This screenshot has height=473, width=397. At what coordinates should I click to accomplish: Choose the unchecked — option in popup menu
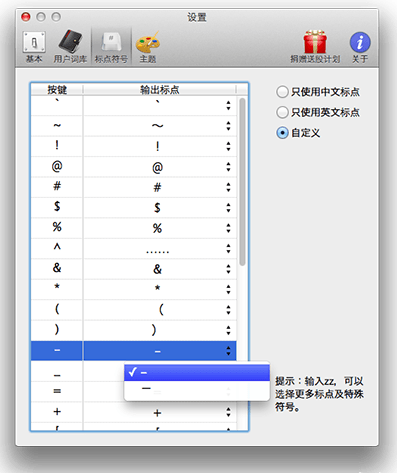click(x=197, y=389)
